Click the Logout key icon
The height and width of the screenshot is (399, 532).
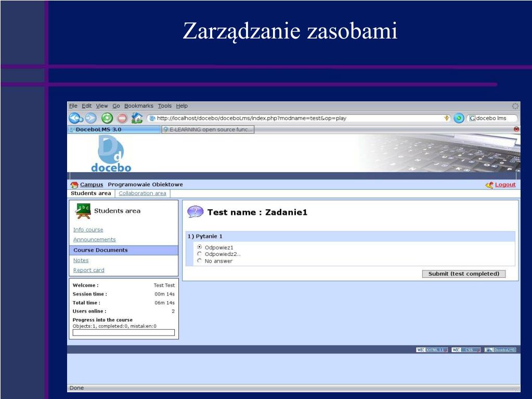[x=489, y=185]
